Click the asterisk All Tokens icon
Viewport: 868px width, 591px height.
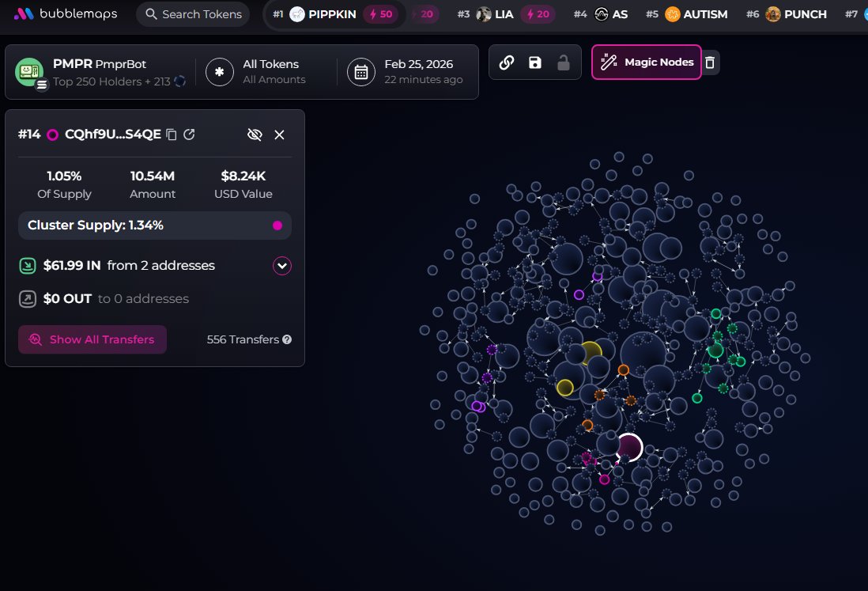pyautogui.click(x=219, y=72)
